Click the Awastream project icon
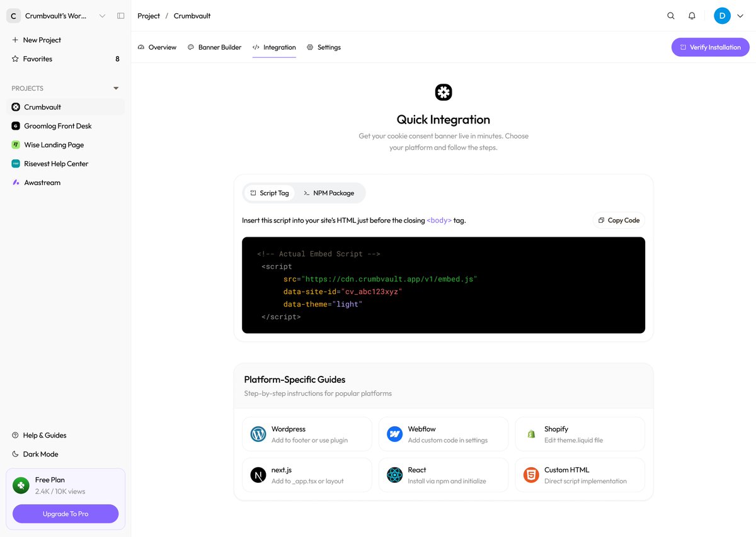The height and width of the screenshot is (537, 756). point(16,183)
